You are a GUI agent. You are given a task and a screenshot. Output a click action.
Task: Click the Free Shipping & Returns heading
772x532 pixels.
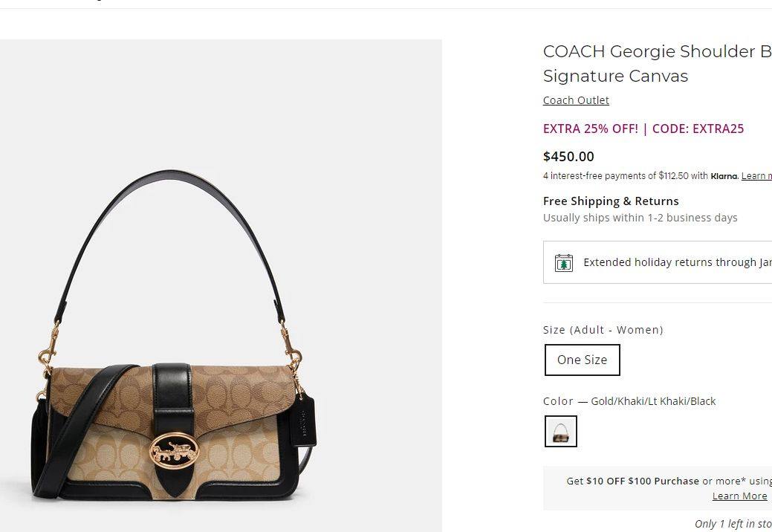(x=611, y=201)
